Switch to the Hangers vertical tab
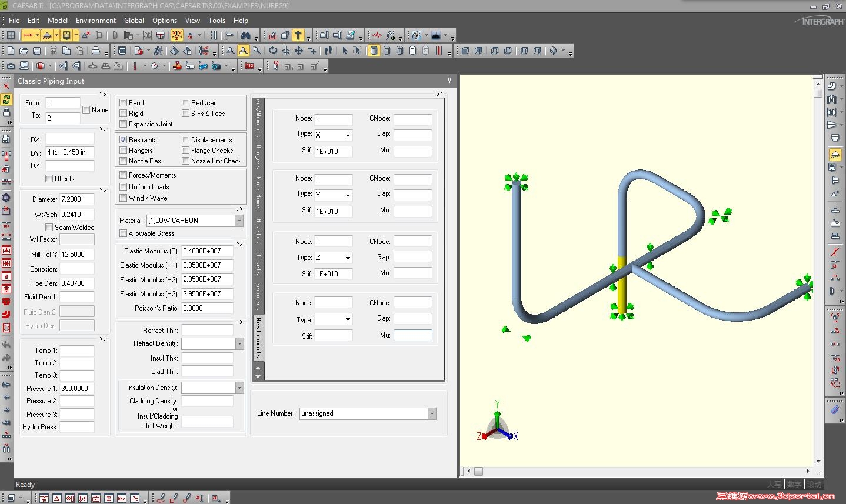Image resolution: width=846 pixels, height=504 pixels. point(258,156)
